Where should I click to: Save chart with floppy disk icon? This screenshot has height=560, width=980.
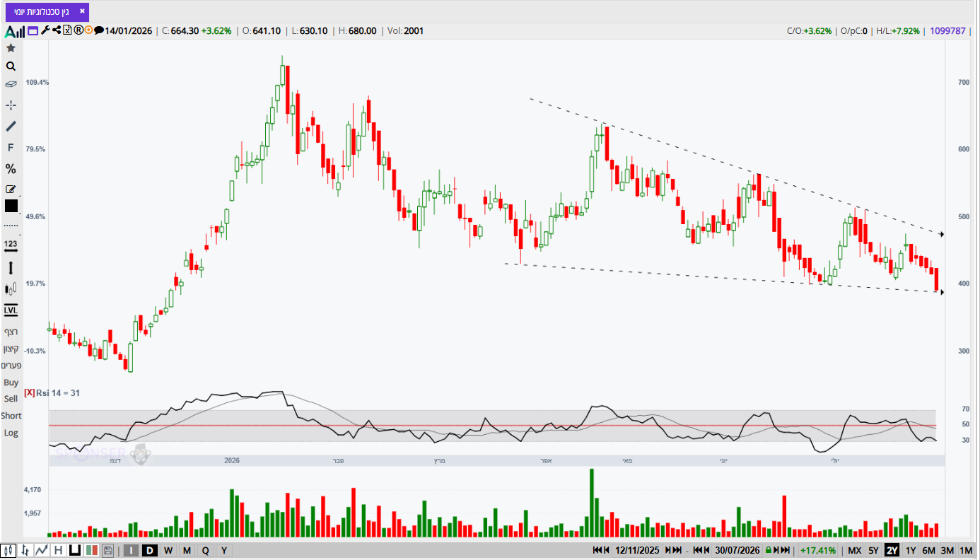[x=107, y=550]
